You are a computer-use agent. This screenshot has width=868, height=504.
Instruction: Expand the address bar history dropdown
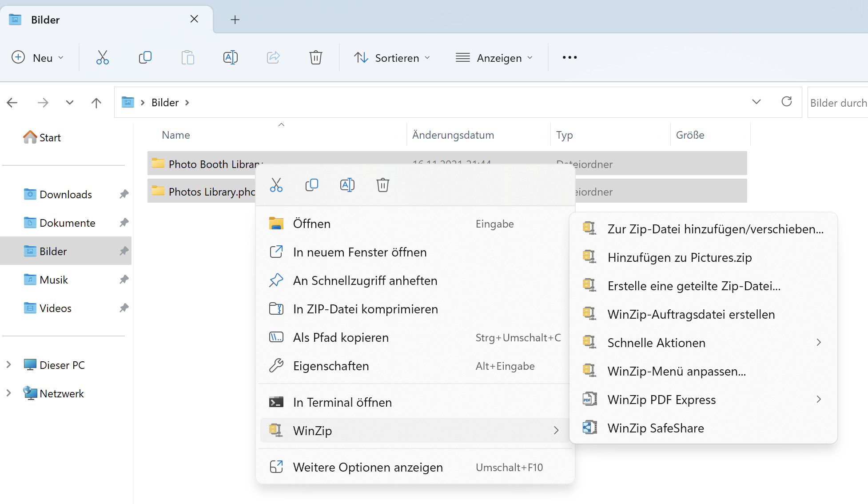(757, 102)
